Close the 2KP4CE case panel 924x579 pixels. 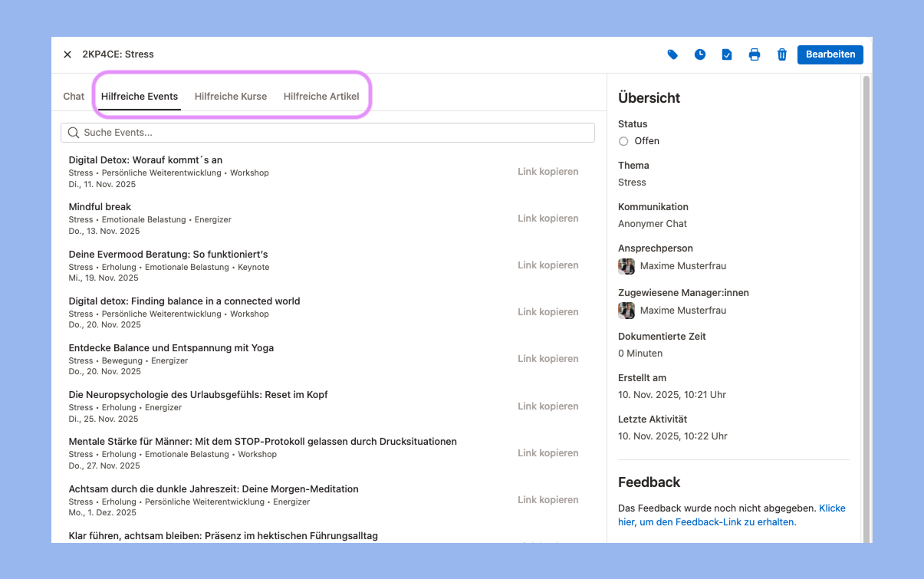[67, 54]
